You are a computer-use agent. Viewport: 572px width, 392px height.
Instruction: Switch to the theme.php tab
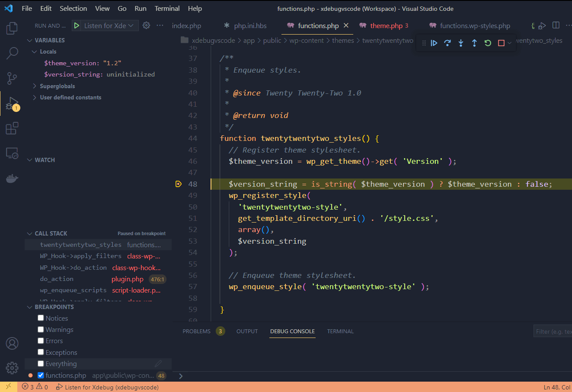pyautogui.click(x=387, y=25)
